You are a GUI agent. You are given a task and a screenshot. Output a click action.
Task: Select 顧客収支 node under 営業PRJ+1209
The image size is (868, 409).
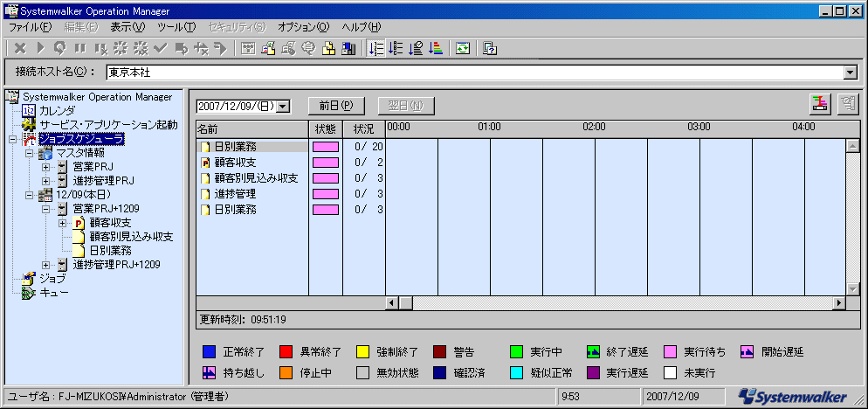110,223
